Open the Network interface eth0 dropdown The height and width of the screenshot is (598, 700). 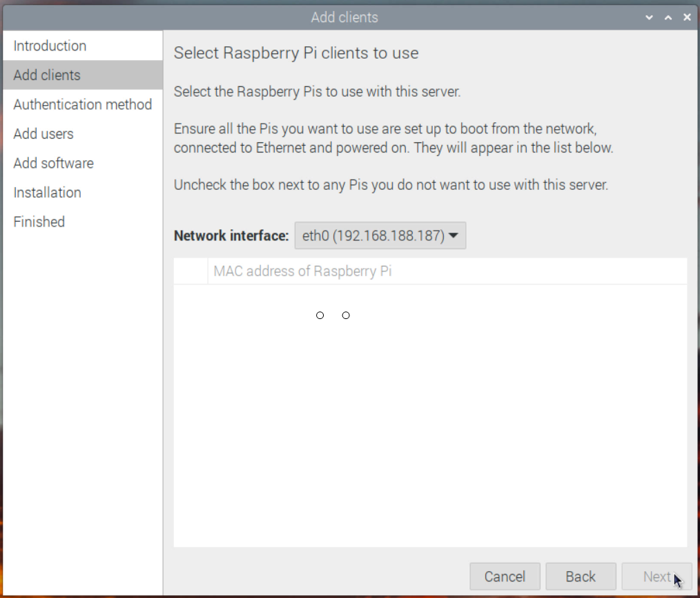click(x=380, y=235)
